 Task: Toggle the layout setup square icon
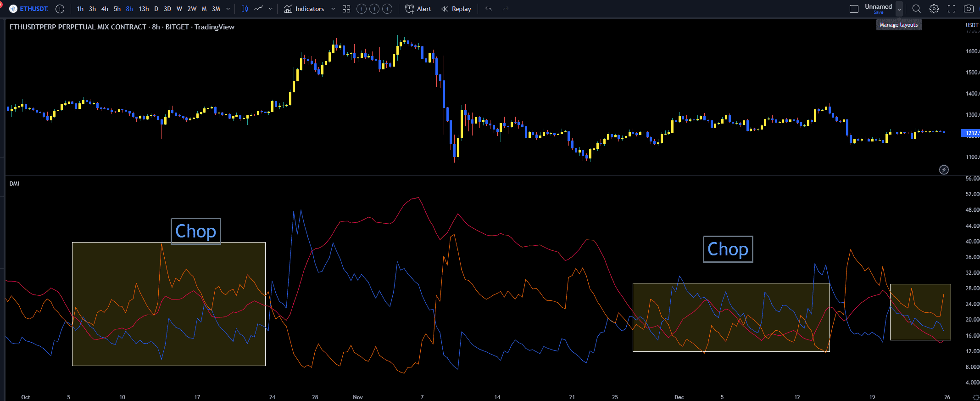pos(854,9)
